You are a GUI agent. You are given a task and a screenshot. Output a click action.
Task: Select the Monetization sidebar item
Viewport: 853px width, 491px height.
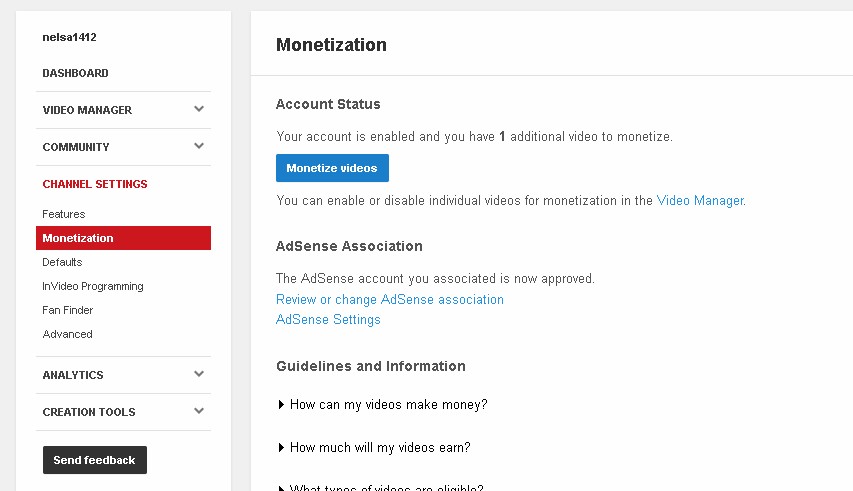pos(78,238)
